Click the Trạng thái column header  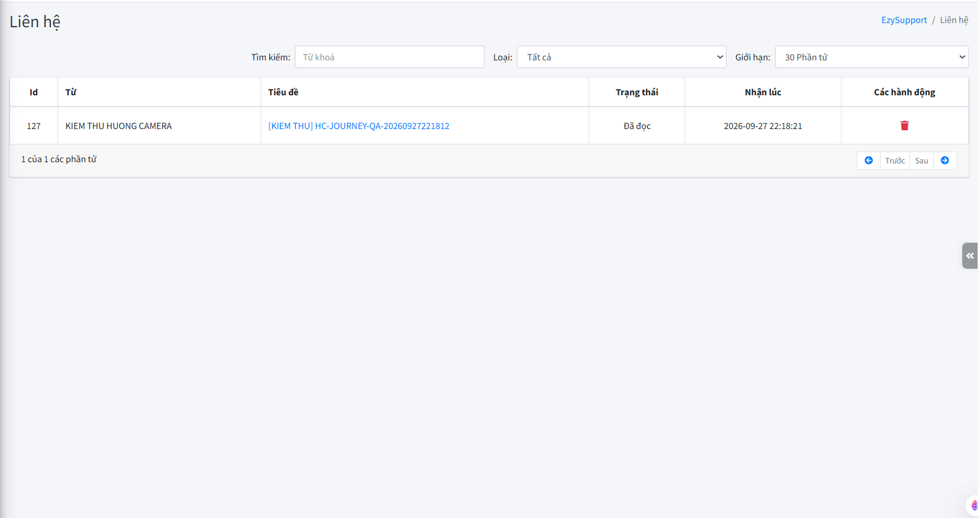637,92
